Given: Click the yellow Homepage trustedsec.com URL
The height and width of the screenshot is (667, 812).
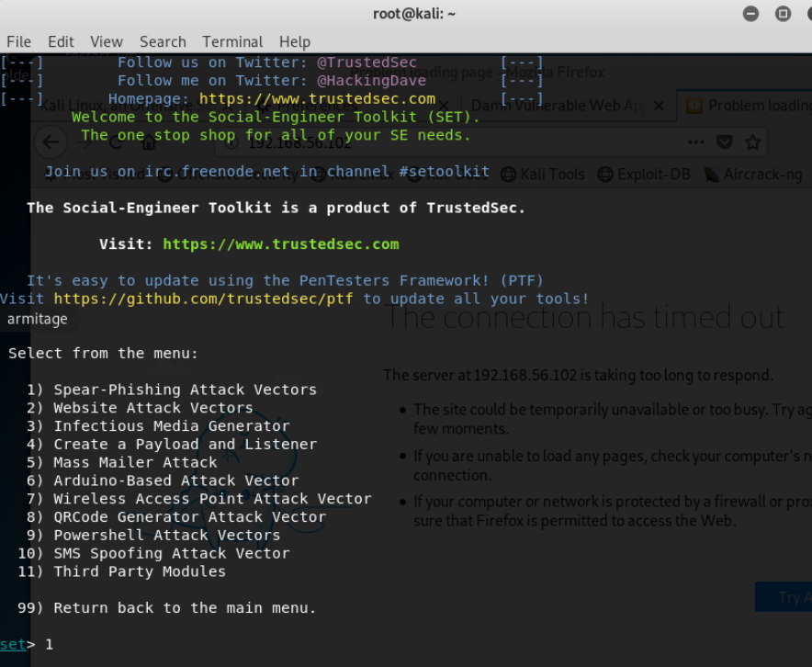Looking at the screenshot, I should click(317, 99).
